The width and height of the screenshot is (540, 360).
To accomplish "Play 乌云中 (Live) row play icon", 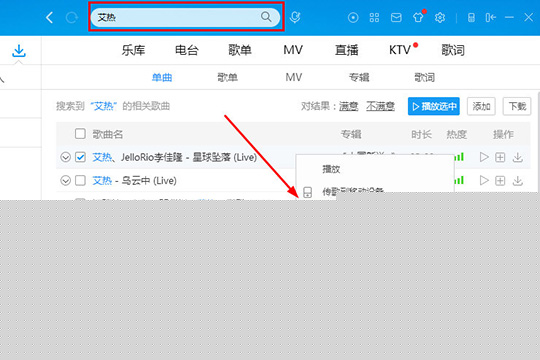I will coord(484,180).
